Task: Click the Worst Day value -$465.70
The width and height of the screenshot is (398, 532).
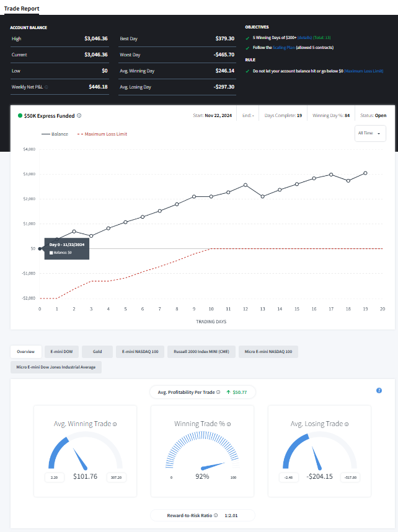Action: click(224, 55)
